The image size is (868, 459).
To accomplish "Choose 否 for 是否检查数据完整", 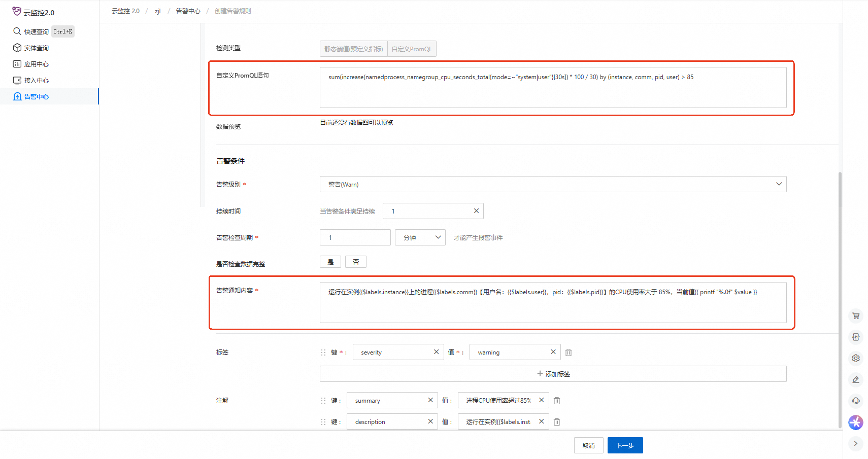I will click(356, 262).
